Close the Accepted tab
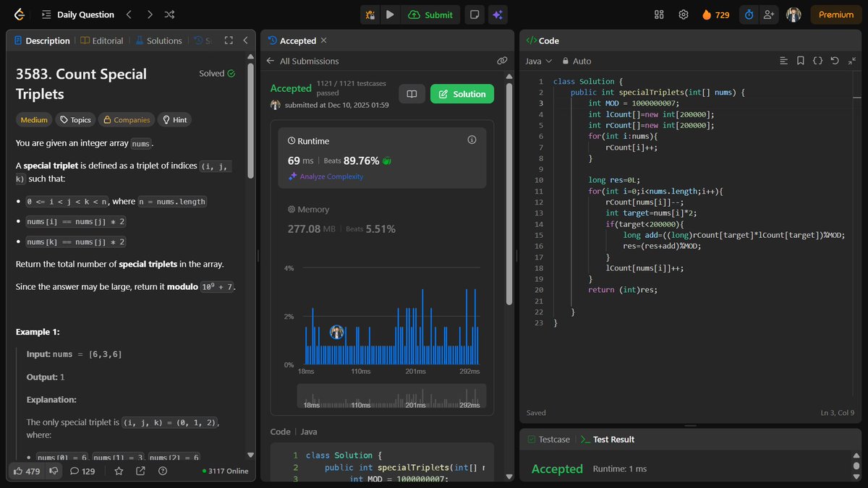This screenshot has width=868, height=488. pyautogui.click(x=323, y=40)
